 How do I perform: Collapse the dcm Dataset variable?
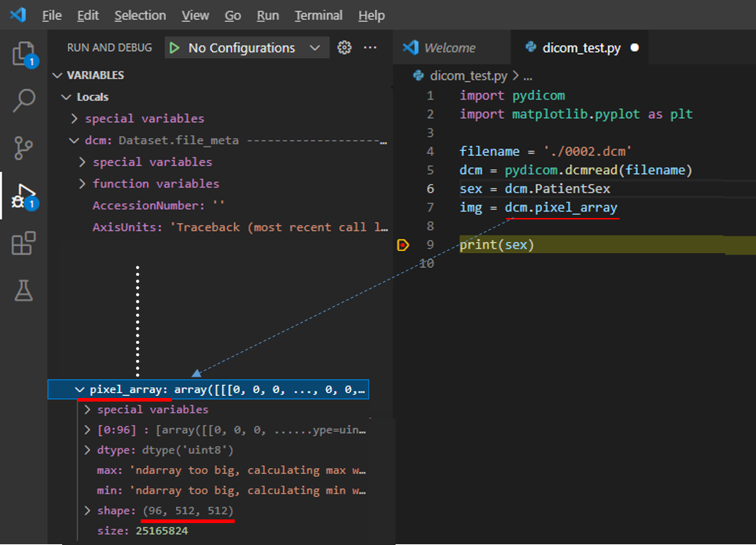[75, 140]
